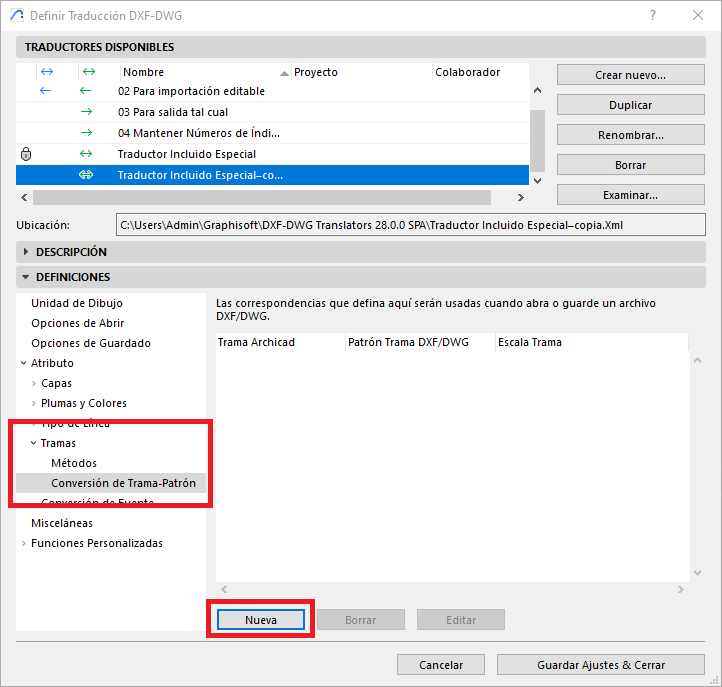
Task: Click the green bidirectional arrow column header
Action: [x=88, y=72]
